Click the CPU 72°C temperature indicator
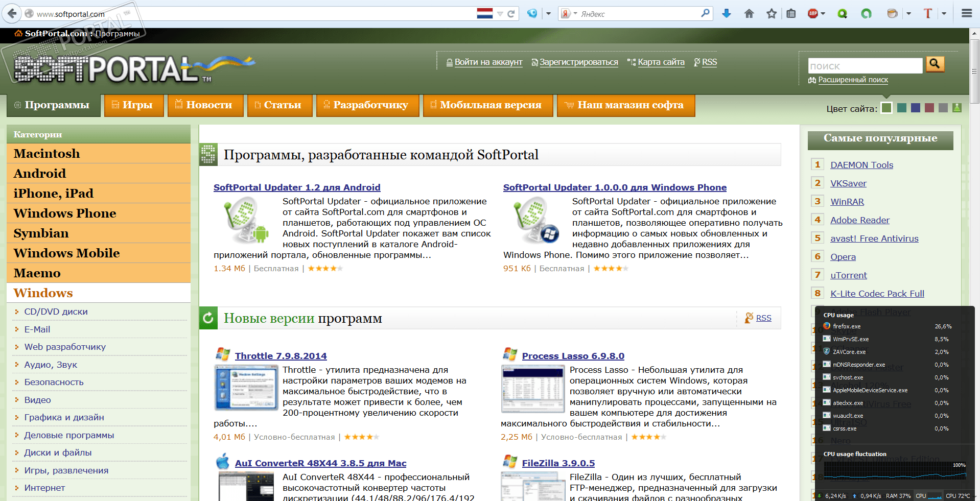The image size is (980, 501). [x=958, y=496]
